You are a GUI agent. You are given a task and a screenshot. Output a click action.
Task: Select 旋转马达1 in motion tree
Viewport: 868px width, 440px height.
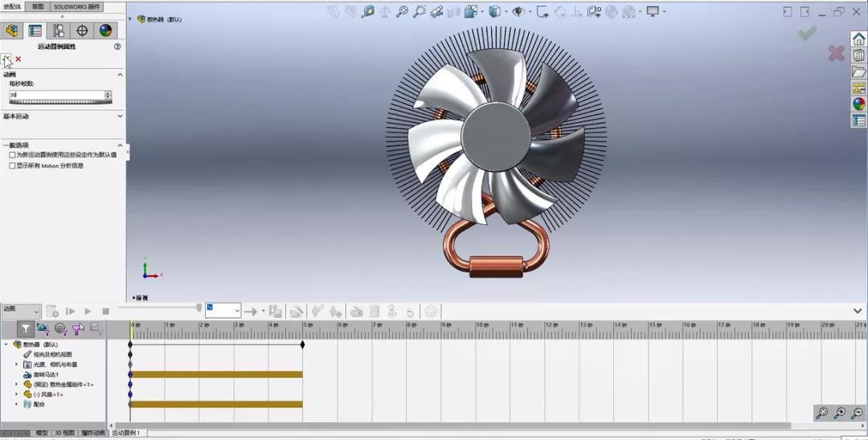45,374
